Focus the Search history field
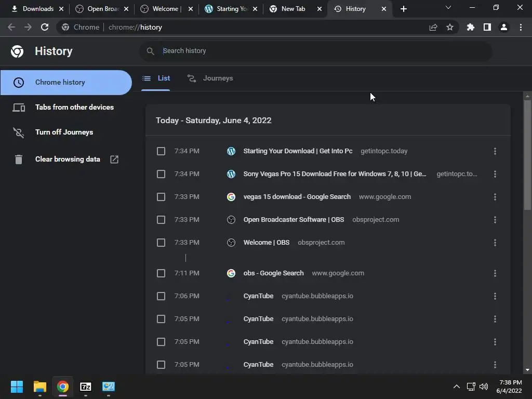 [x=315, y=51]
